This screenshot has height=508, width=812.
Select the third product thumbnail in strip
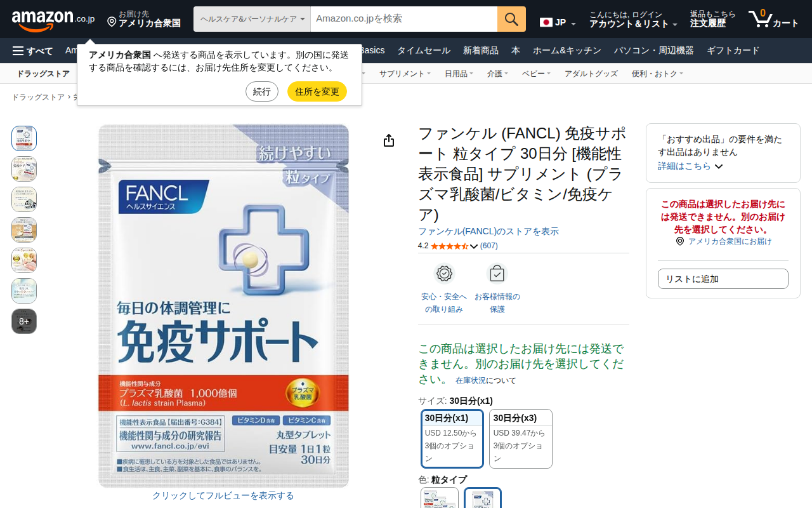coord(24,199)
